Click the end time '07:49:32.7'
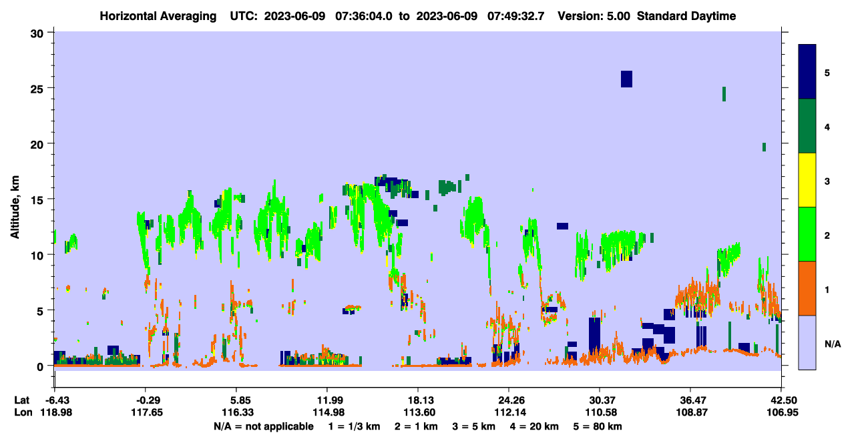The width and height of the screenshot is (868, 445). click(516, 16)
